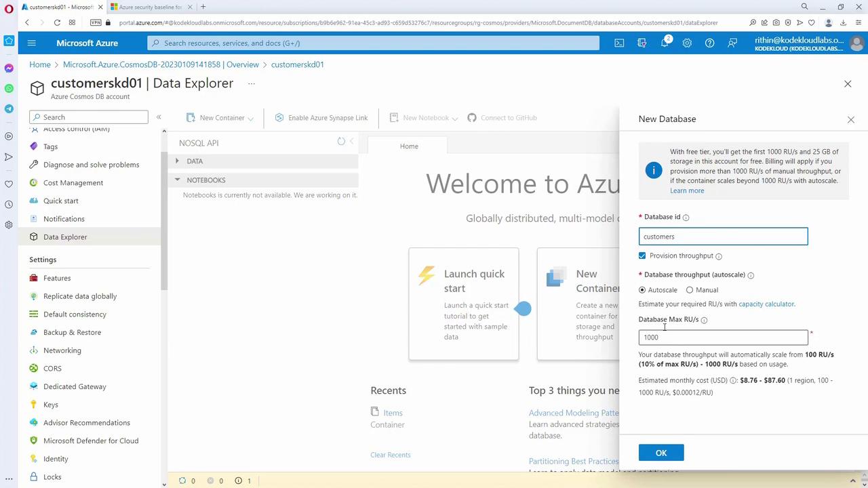Open Backup & Restore in the left menu
The height and width of the screenshot is (488, 868).
click(72, 333)
